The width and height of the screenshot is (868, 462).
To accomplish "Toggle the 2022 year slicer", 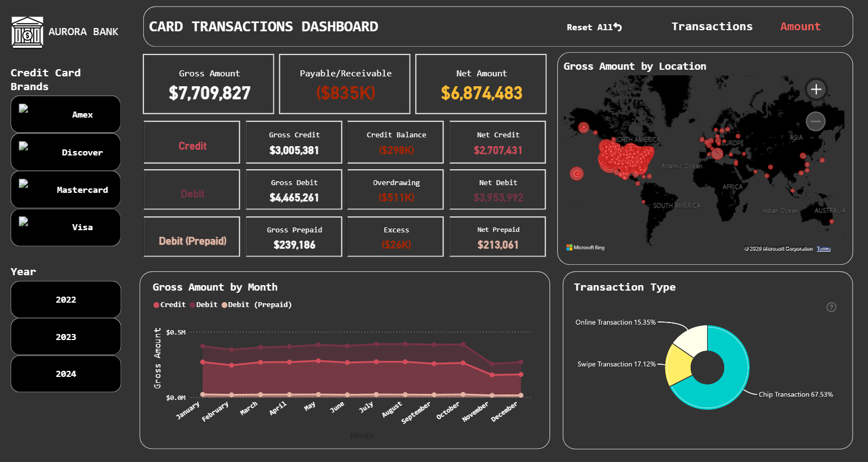I will click(66, 299).
